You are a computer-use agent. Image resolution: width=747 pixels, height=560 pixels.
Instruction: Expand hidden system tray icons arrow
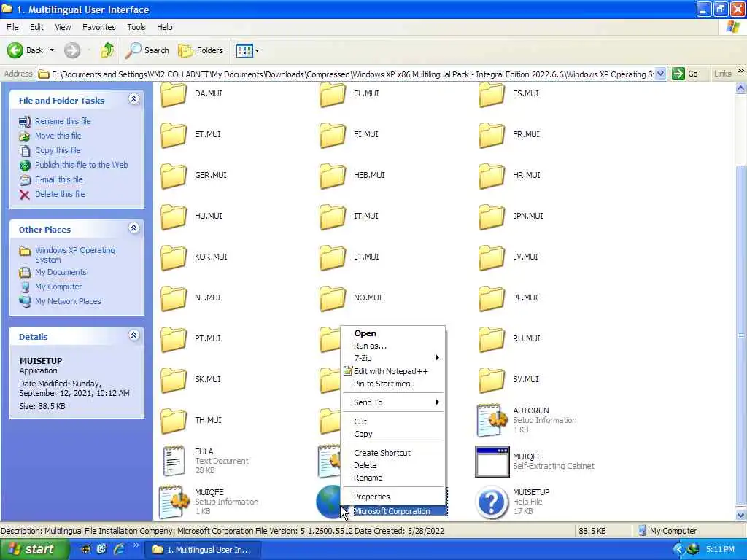[x=679, y=550]
